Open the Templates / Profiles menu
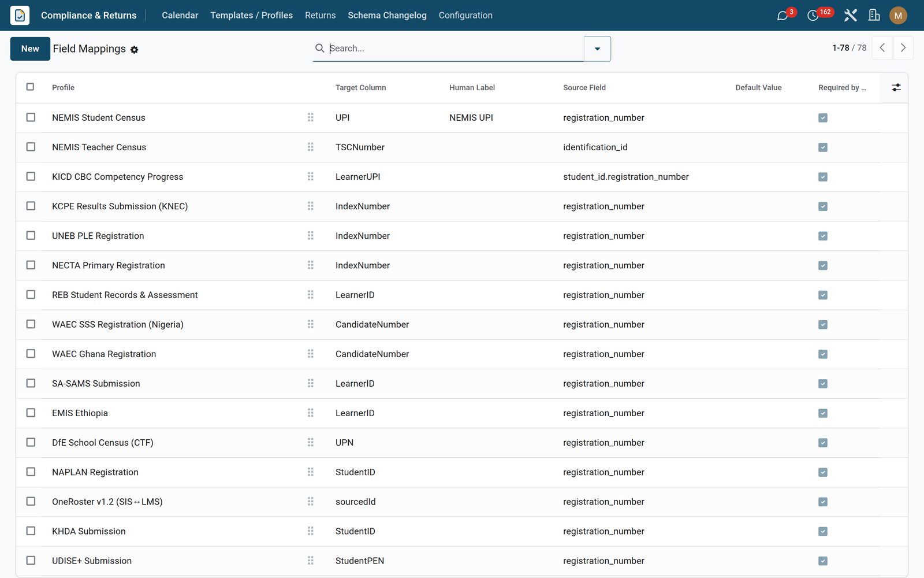 [251, 15]
